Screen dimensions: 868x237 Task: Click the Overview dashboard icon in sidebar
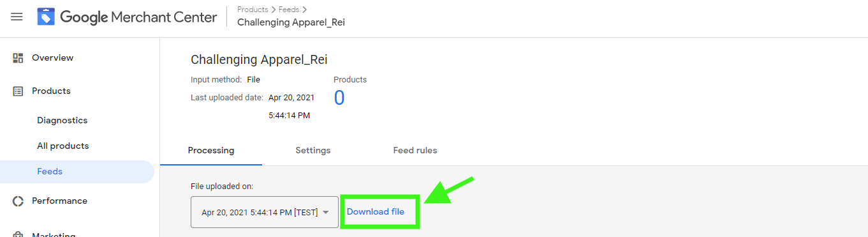coord(18,58)
